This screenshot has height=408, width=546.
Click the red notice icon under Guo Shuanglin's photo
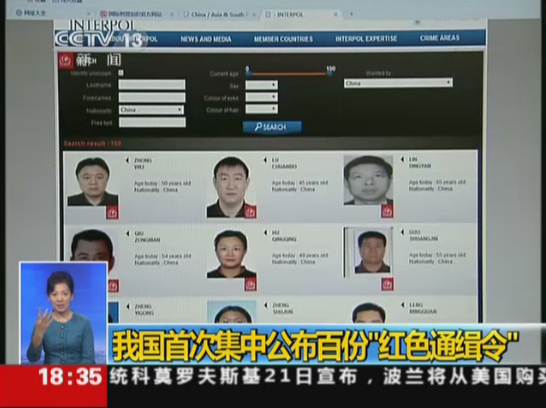[x=387, y=284]
